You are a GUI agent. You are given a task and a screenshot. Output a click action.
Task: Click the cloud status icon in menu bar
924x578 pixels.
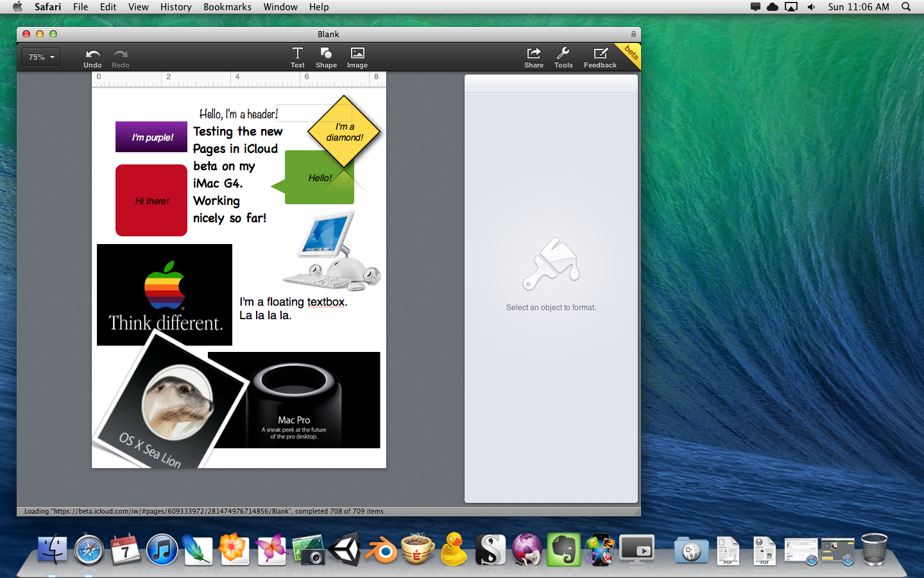pyautogui.click(x=773, y=7)
